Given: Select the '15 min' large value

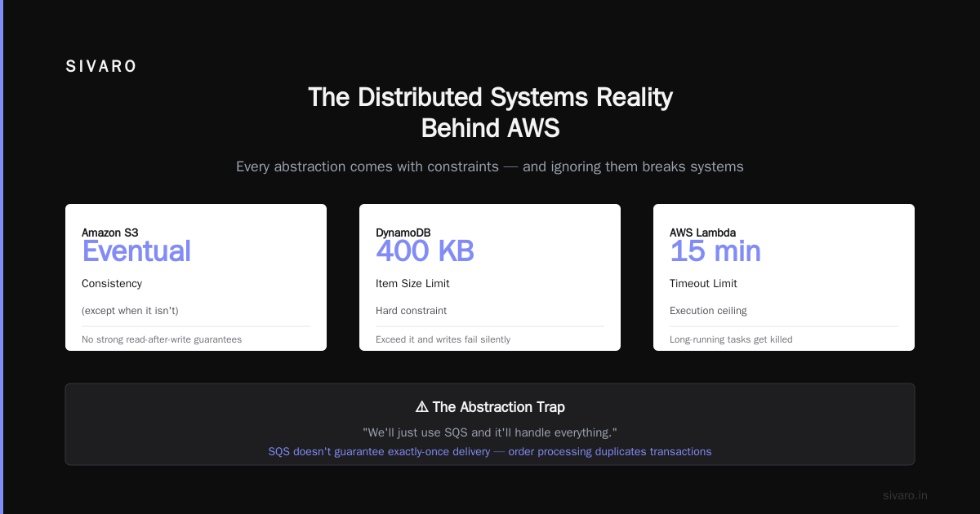Looking at the screenshot, I should coord(715,251).
